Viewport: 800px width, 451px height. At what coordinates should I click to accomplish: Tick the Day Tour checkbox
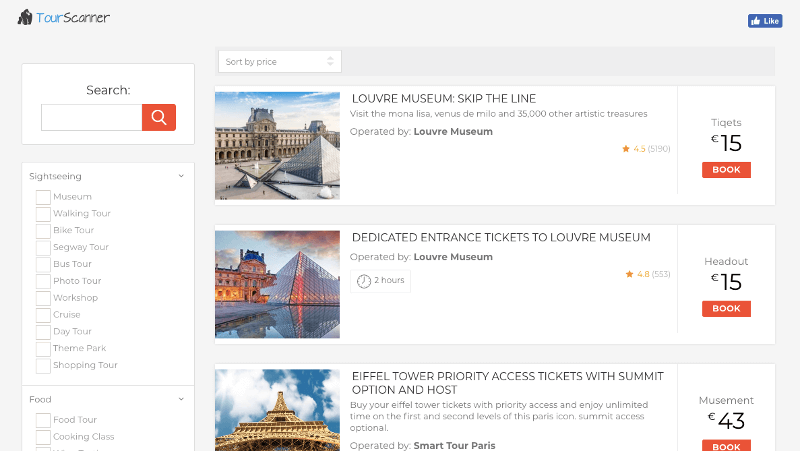pyautogui.click(x=43, y=332)
